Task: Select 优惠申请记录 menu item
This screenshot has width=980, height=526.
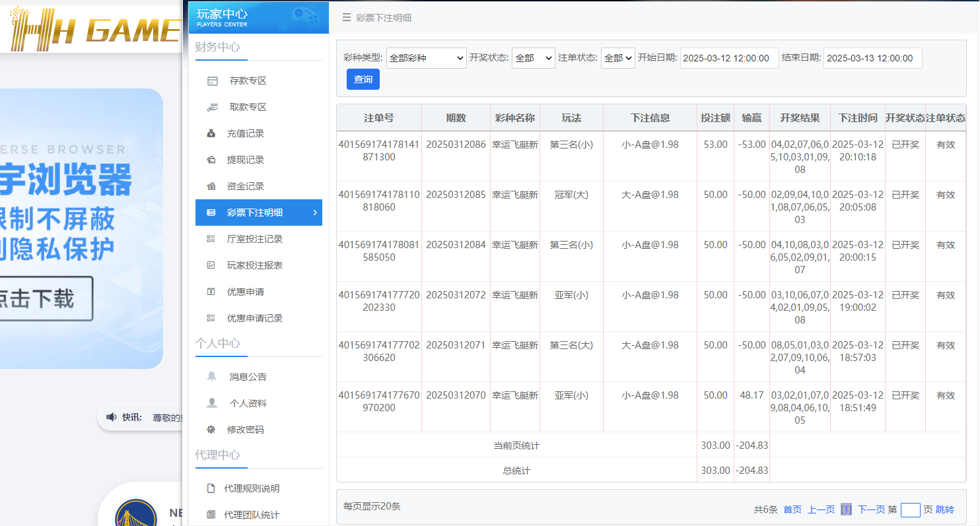Action: pyautogui.click(x=254, y=318)
